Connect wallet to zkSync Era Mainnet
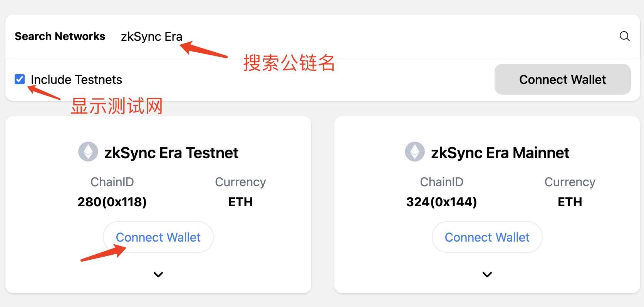644x307 pixels. point(487,237)
